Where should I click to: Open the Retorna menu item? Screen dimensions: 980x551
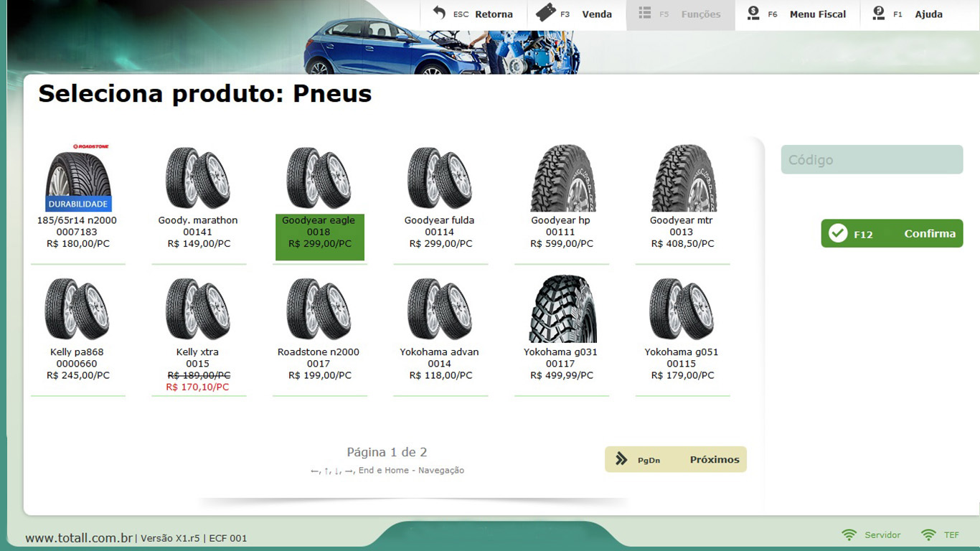pyautogui.click(x=473, y=14)
